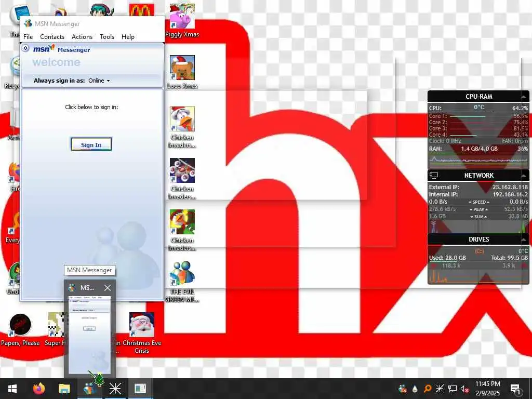
Task: Click the white asterisk app on taskbar
Action: (115, 389)
